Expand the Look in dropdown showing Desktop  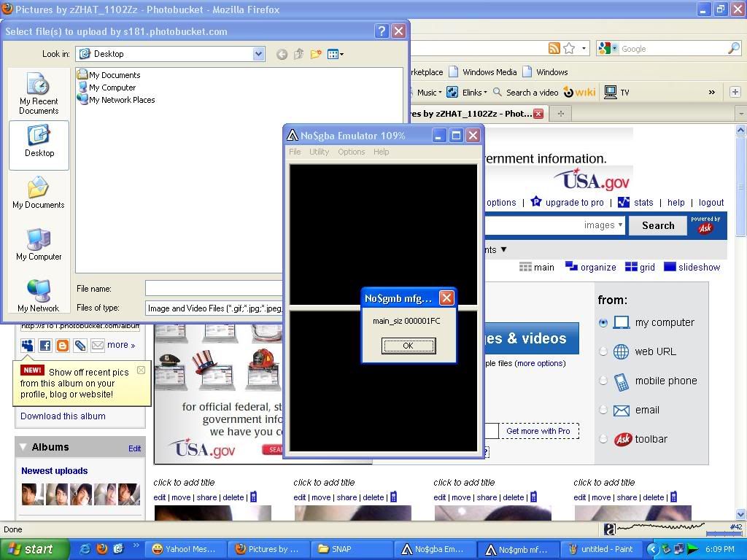(x=259, y=54)
